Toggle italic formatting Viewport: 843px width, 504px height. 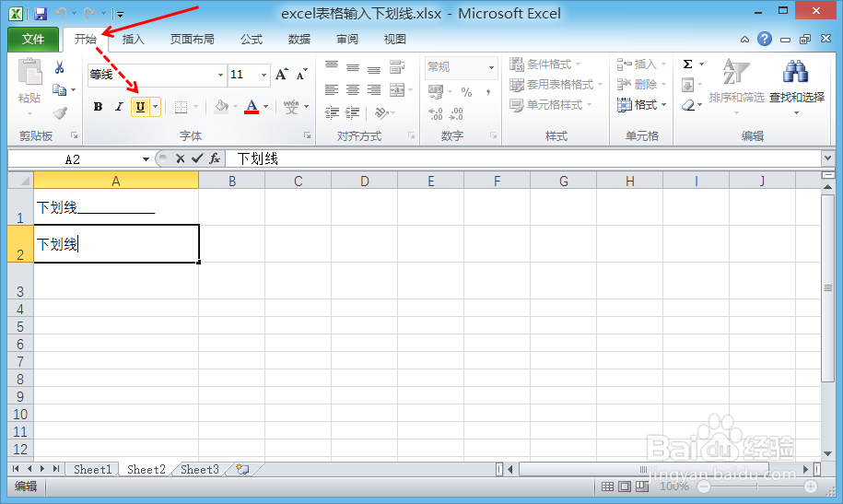click(119, 107)
